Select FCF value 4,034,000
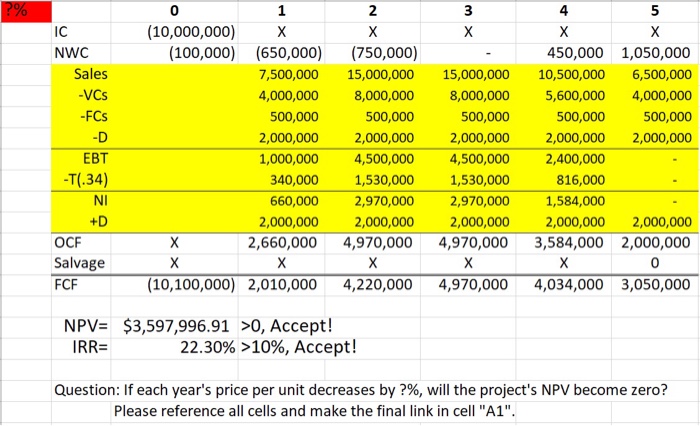Viewport: 700px width, 426px height. [x=569, y=284]
